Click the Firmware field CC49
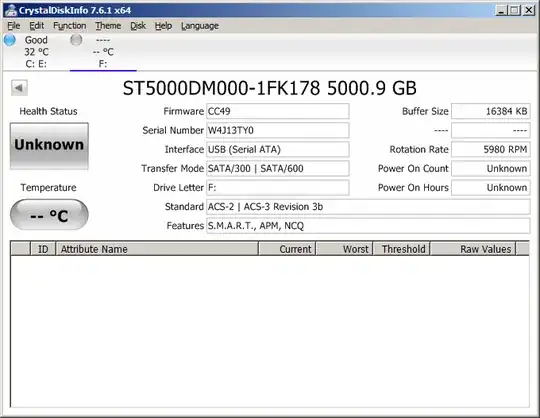 (278, 111)
